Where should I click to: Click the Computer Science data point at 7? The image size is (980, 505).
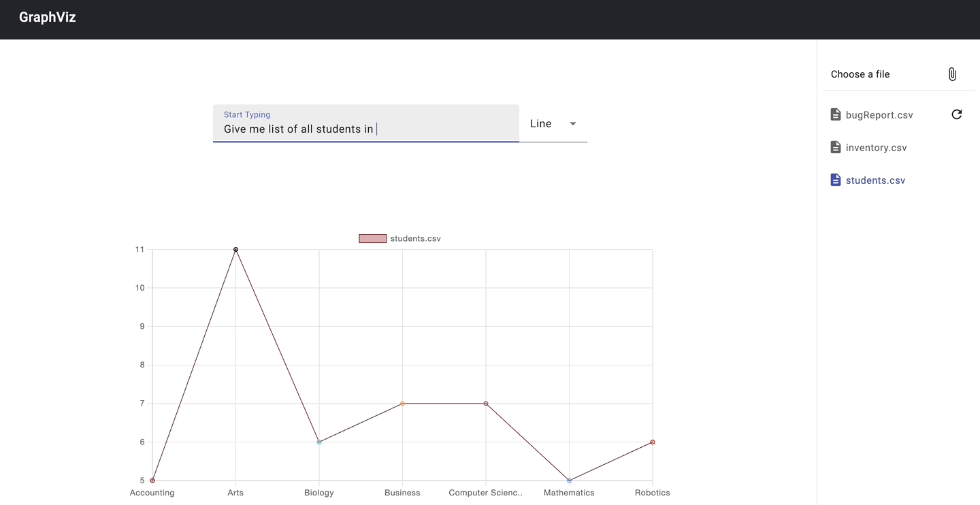tap(486, 404)
